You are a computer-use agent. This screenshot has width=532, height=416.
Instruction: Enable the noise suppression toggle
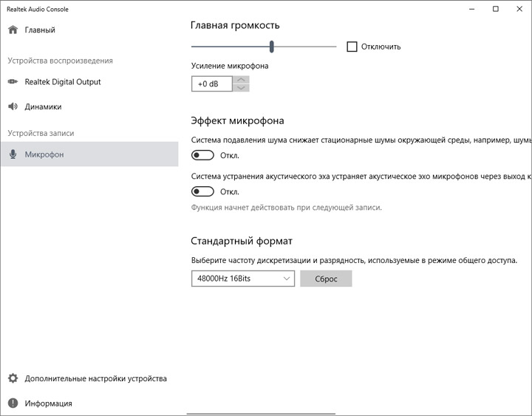tap(202, 155)
